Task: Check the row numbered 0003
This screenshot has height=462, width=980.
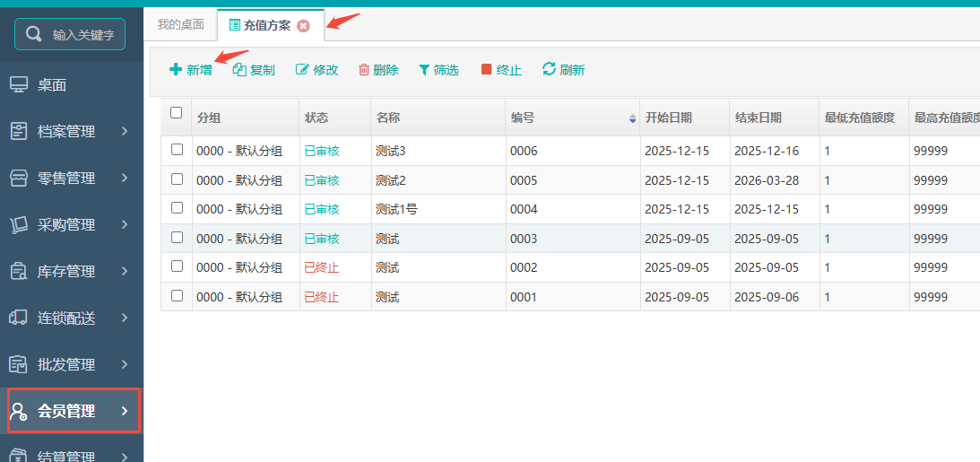Action: point(177,237)
